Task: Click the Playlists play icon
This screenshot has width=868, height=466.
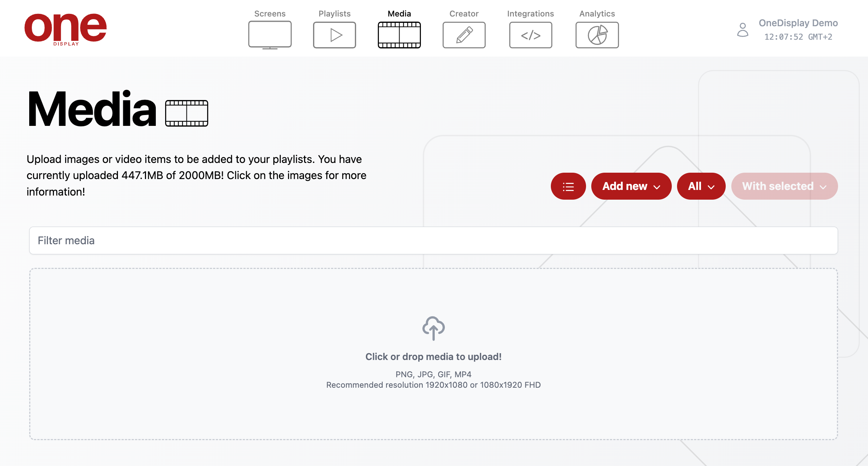Action: pos(334,35)
